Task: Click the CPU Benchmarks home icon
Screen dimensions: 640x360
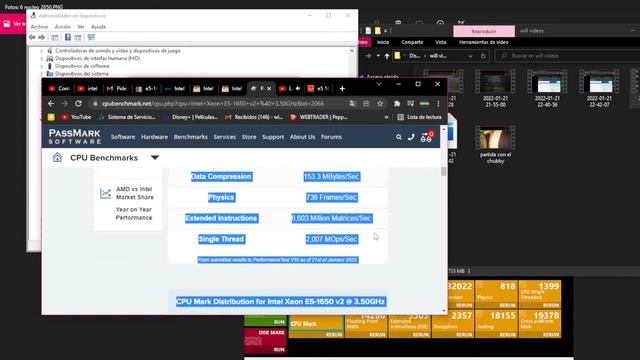Action: [x=58, y=158]
